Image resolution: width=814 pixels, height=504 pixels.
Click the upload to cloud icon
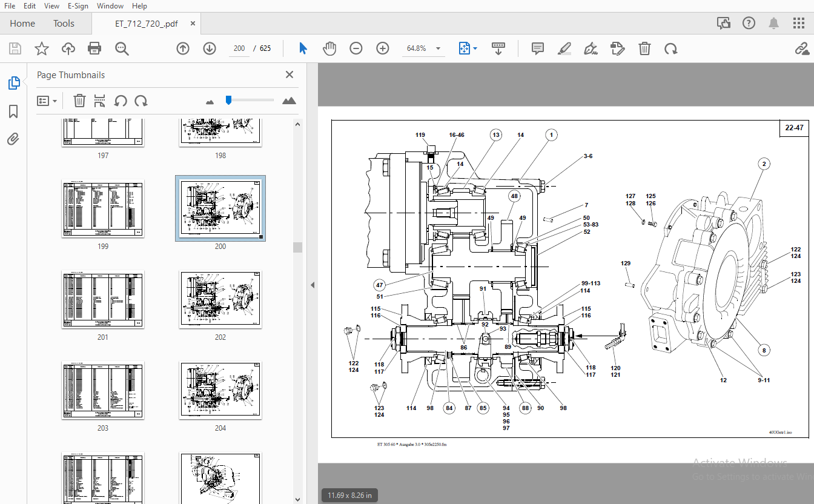pyautogui.click(x=68, y=48)
